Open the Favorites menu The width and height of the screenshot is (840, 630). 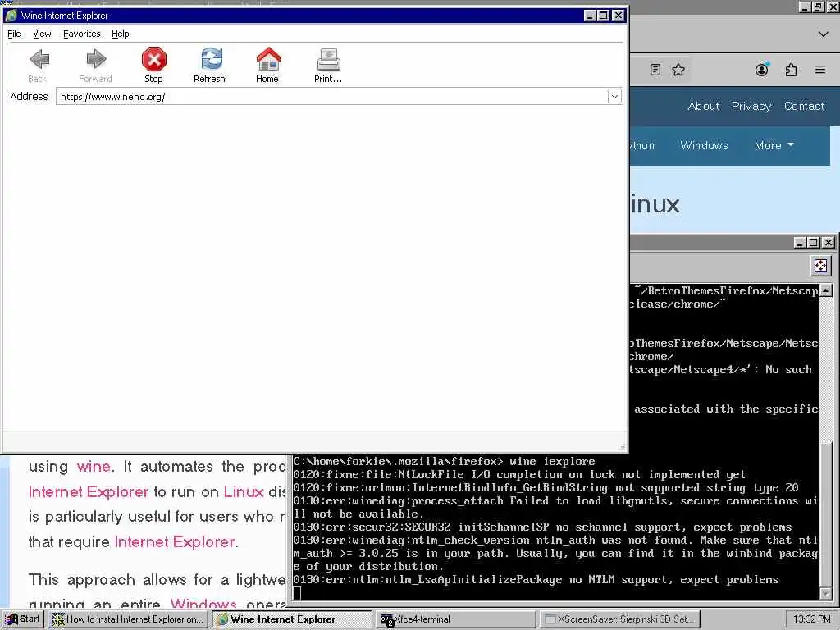tap(81, 34)
